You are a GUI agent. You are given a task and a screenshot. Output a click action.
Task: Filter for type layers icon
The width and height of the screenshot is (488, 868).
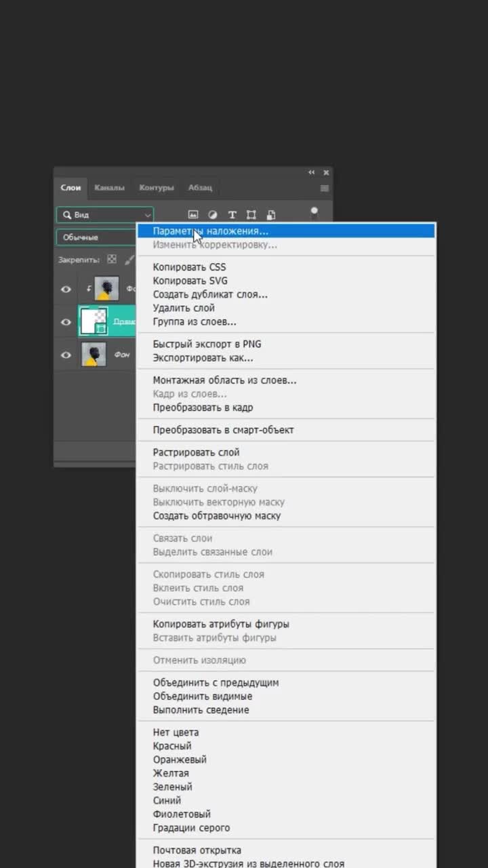[232, 215]
